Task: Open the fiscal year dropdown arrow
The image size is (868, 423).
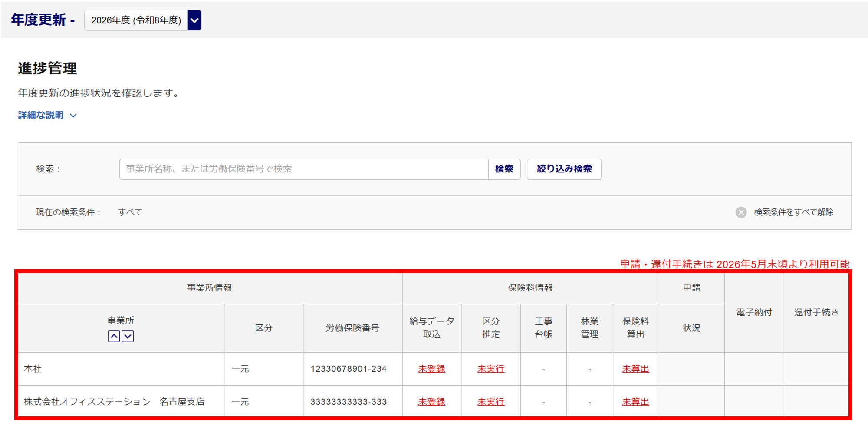Action: (x=194, y=20)
